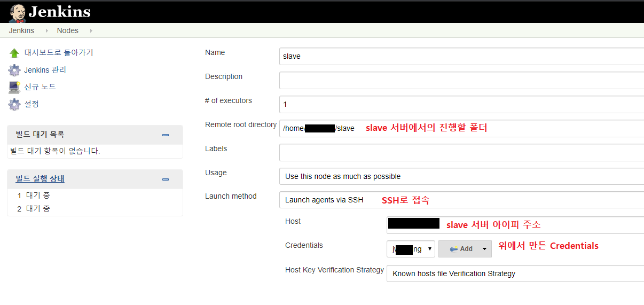Click the Launch method label

pos(231,196)
